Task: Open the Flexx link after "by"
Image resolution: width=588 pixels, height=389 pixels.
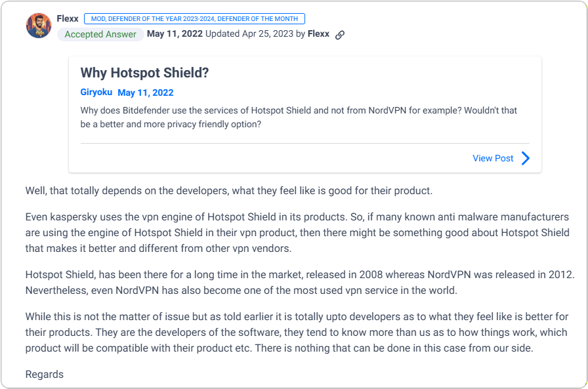Action: pyautogui.click(x=318, y=34)
